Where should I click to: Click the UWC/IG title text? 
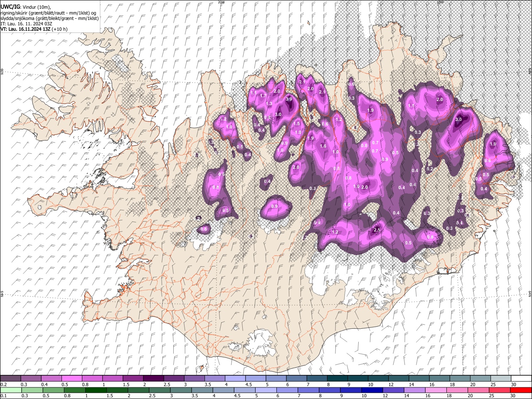pos(10,7)
